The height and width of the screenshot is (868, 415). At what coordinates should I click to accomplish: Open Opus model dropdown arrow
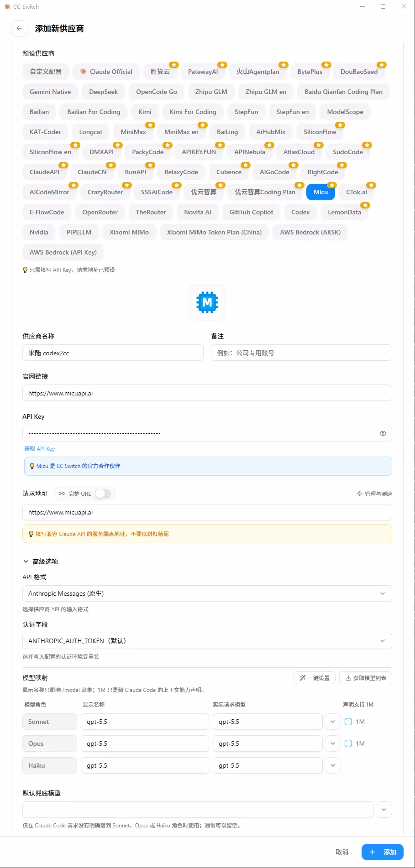coord(333,743)
